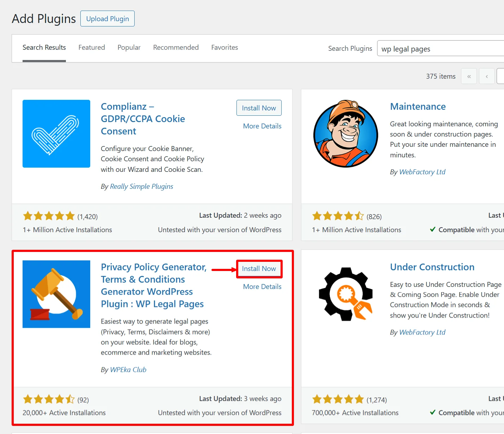Click the previous-page pagination arrow icon
The width and height of the screenshot is (504, 434).
pyautogui.click(x=486, y=76)
